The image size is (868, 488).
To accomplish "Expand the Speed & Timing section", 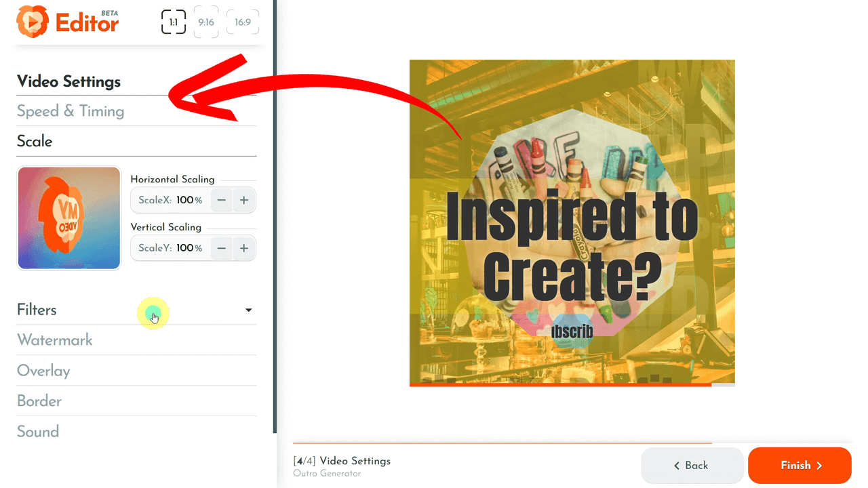I will (136, 111).
